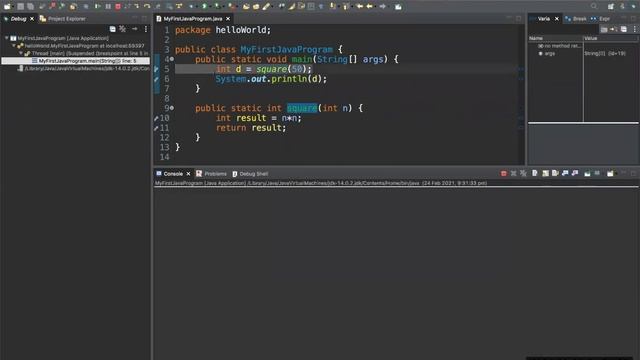This screenshot has width=640, height=360.
Task: Toggle Word Wrap icon in Console toolbar
Action: coord(555,173)
